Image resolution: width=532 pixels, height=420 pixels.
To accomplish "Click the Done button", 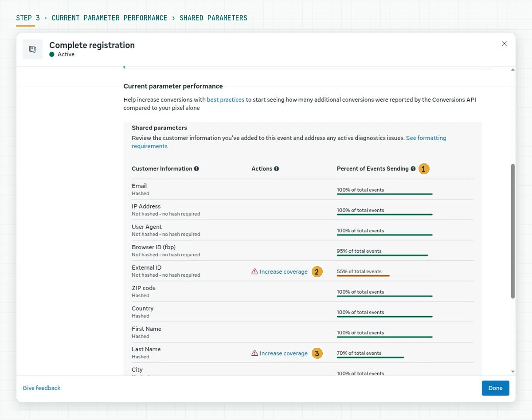I will click(x=495, y=388).
